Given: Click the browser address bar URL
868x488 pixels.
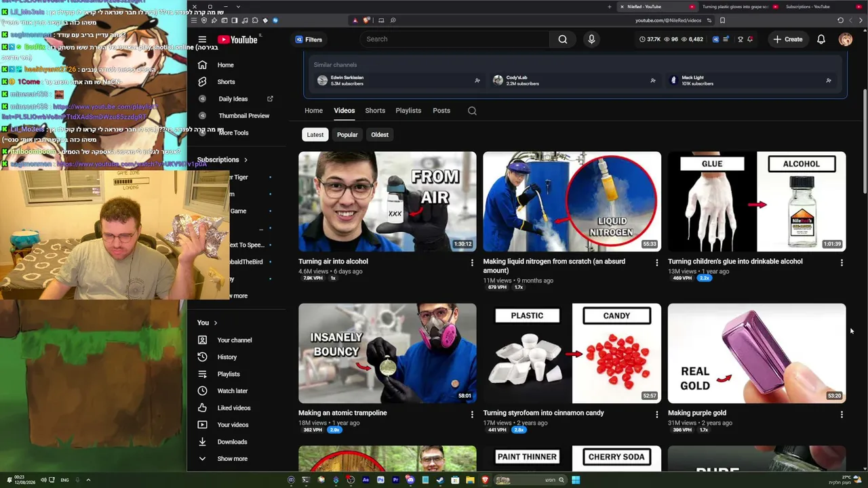Looking at the screenshot, I should (668, 20).
